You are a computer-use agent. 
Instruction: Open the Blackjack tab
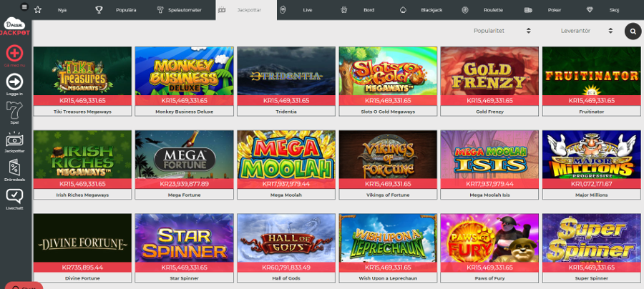click(x=431, y=10)
